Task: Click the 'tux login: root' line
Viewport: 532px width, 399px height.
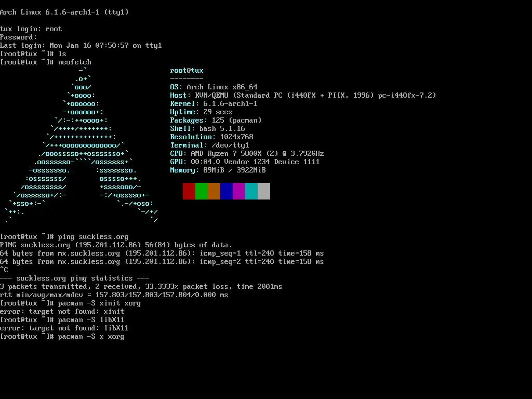Action: click(x=31, y=29)
